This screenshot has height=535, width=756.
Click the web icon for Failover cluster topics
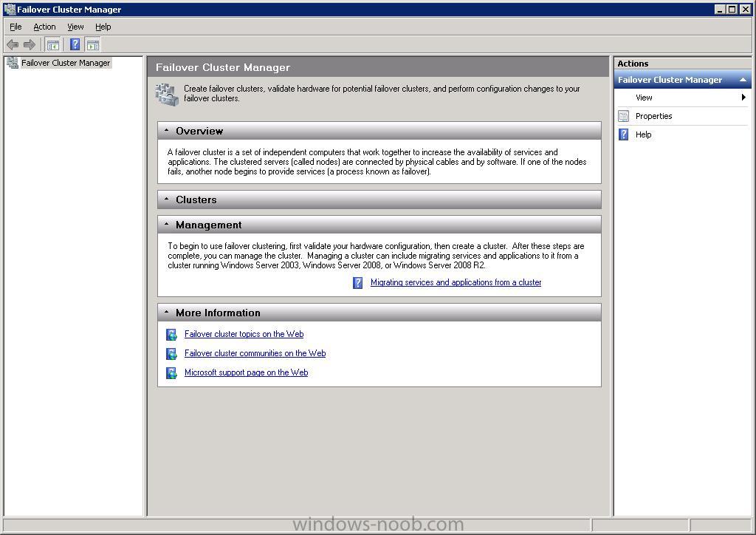pyautogui.click(x=171, y=334)
